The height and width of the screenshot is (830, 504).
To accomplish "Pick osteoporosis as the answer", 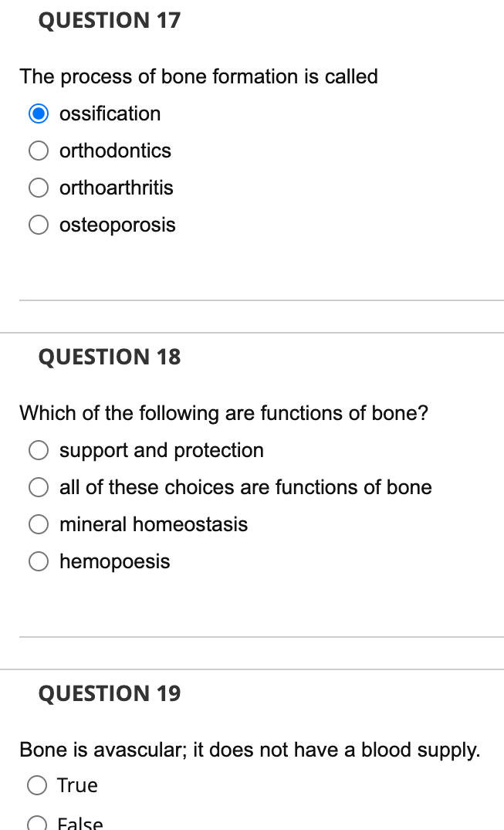I will (39, 225).
